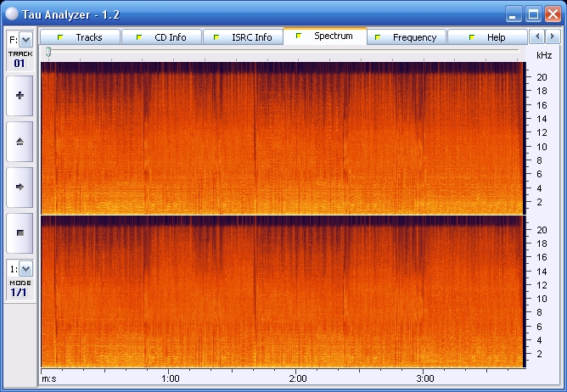Click the plus button in left sidebar
Viewport: 567px width, 392px height.
pyautogui.click(x=20, y=96)
